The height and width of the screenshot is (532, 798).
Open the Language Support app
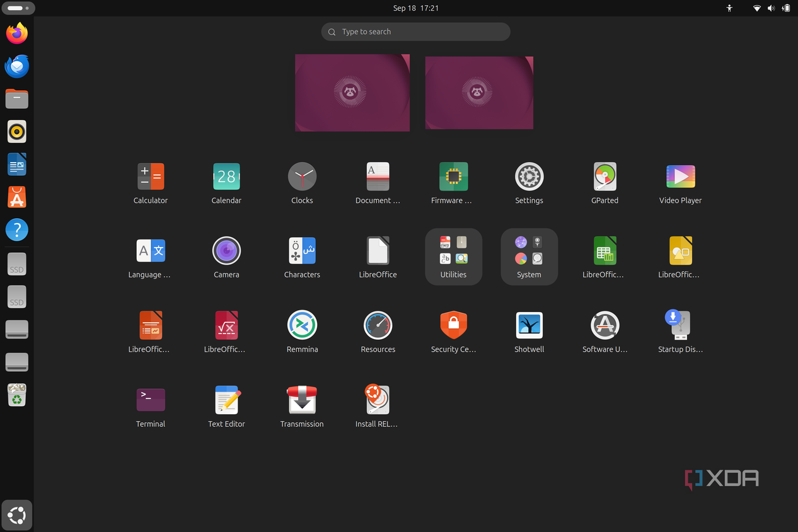pos(151,251)
